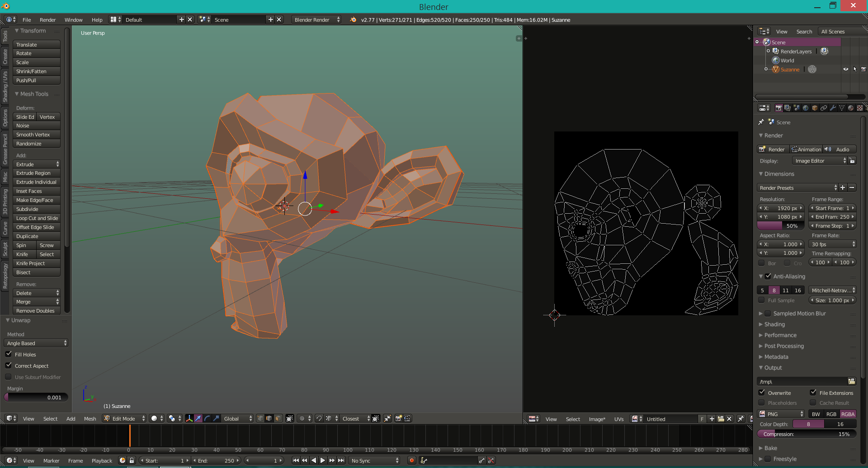Switch to vertex select mode
Viewport: 868px width, 468px height.
pyautogui.click(x=260, y=419)
